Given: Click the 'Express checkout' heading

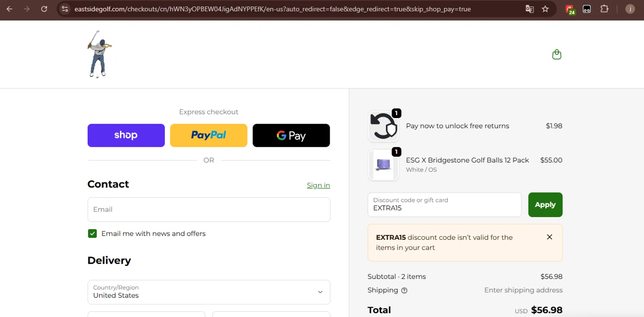Looking at the screenshot, I should [x=209, y=112].
